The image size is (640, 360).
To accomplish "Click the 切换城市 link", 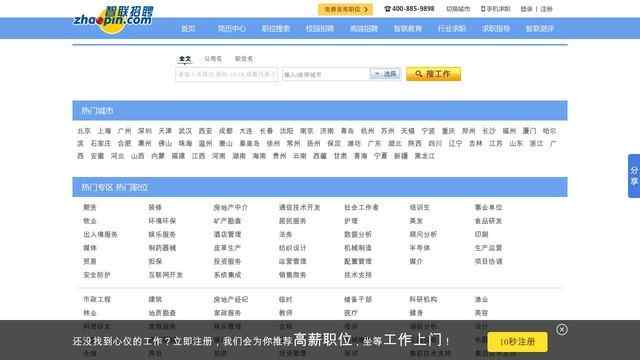I will (x=458, y=9).
